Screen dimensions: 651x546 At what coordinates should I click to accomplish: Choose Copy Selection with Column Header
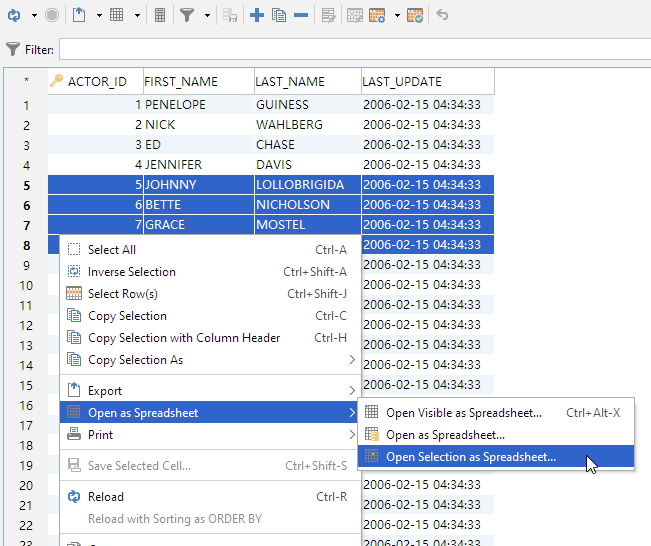(x=184, y=338)
